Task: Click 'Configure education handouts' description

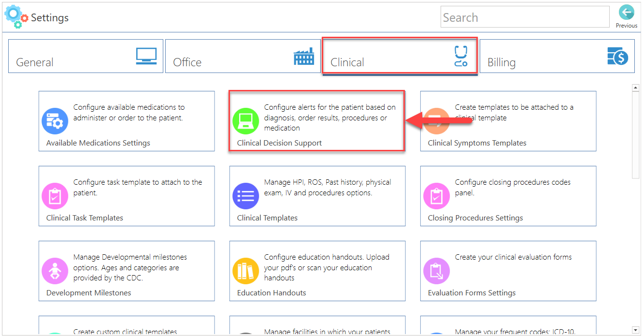Action: point(327,267)
